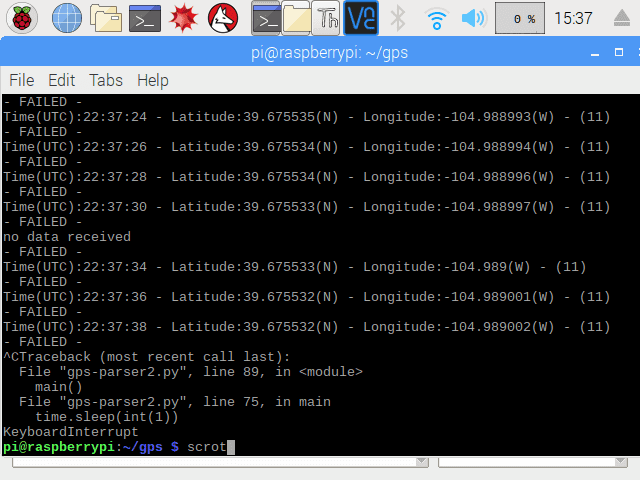The image size is (640, 480).
Task: Minimize the terminal window
Action: click(x=595, y=53)
